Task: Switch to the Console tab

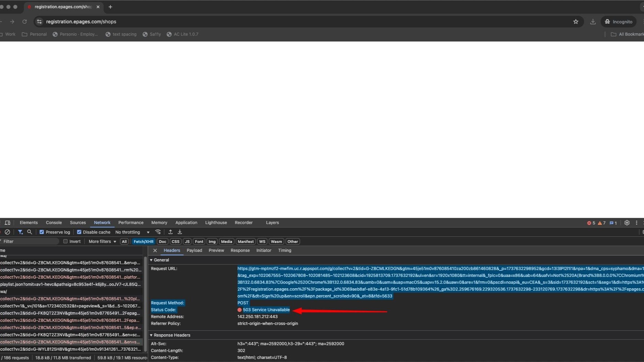Action: [54, 223]
